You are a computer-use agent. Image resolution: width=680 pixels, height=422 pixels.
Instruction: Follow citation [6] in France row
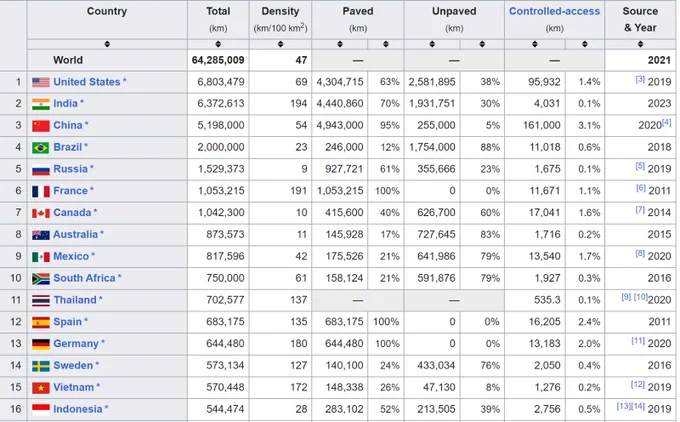tap(641, 188)
